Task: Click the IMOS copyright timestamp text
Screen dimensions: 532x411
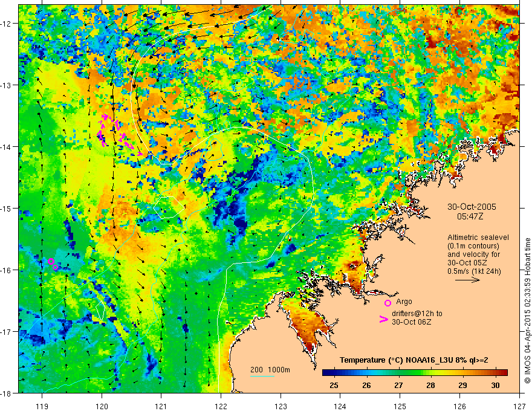Action: [527, 311]
